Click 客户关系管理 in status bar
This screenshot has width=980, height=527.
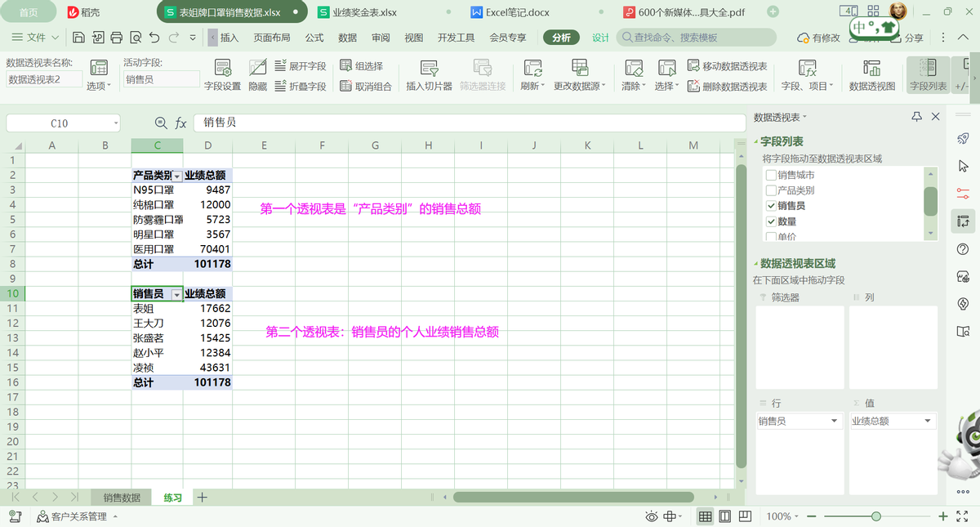tap(78, 516)
